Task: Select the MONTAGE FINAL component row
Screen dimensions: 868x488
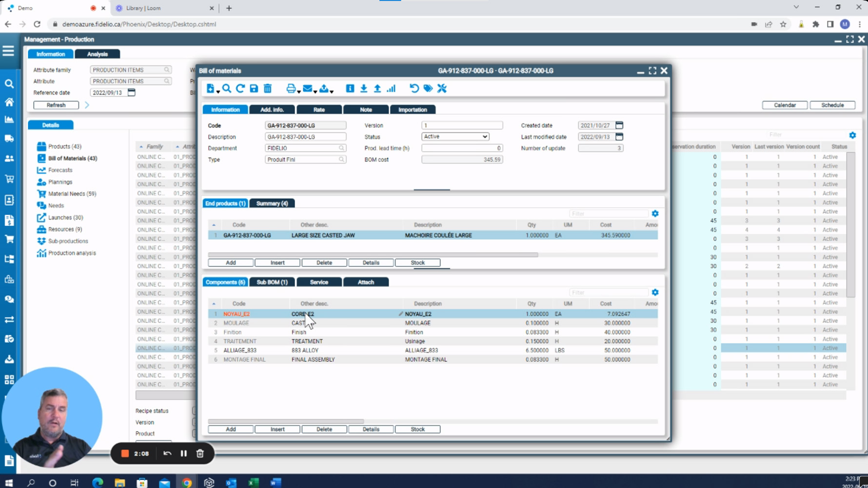Action: (433, 360)
